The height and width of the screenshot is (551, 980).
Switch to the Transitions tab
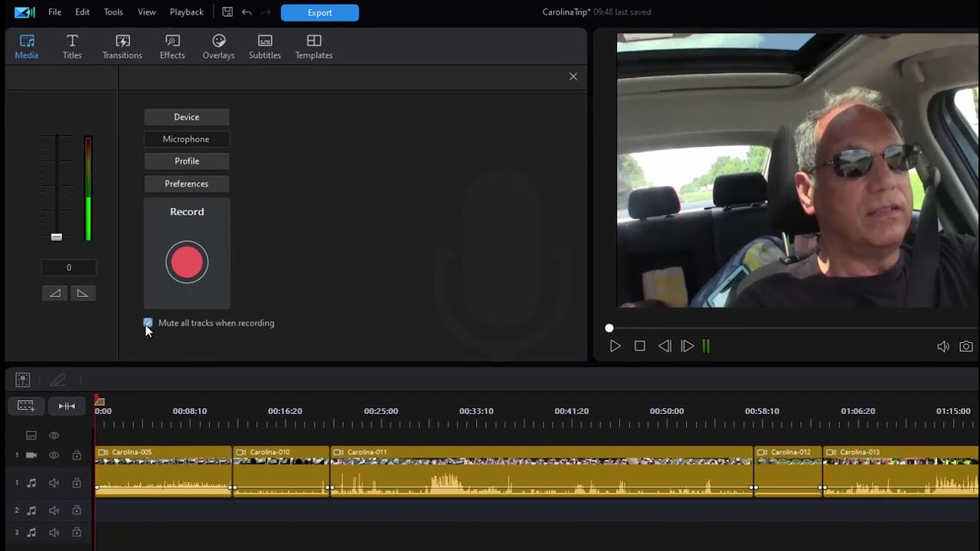122,47
